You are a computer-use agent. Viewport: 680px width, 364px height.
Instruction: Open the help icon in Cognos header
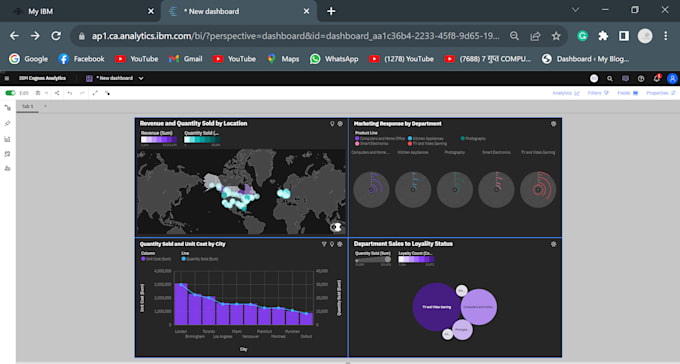(641, 79)
